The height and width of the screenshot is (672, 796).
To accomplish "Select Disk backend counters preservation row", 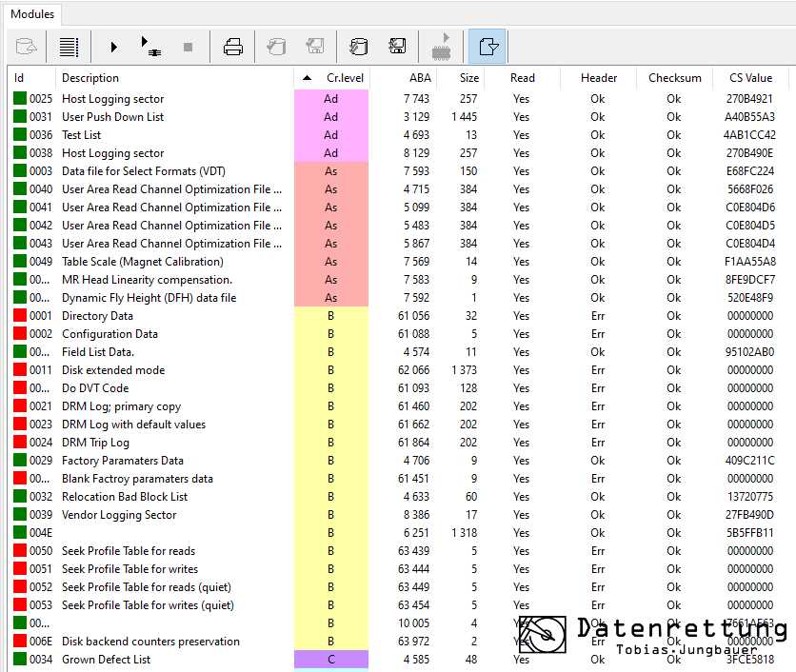I will [x=399, y=641].
